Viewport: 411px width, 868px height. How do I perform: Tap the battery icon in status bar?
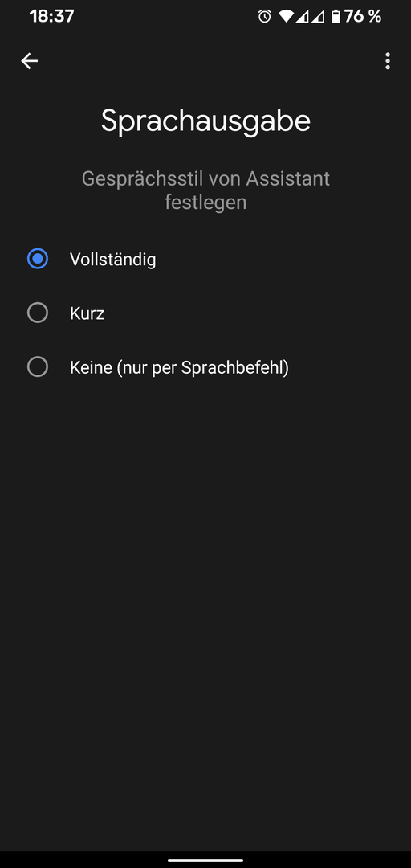tap(336, 17)
